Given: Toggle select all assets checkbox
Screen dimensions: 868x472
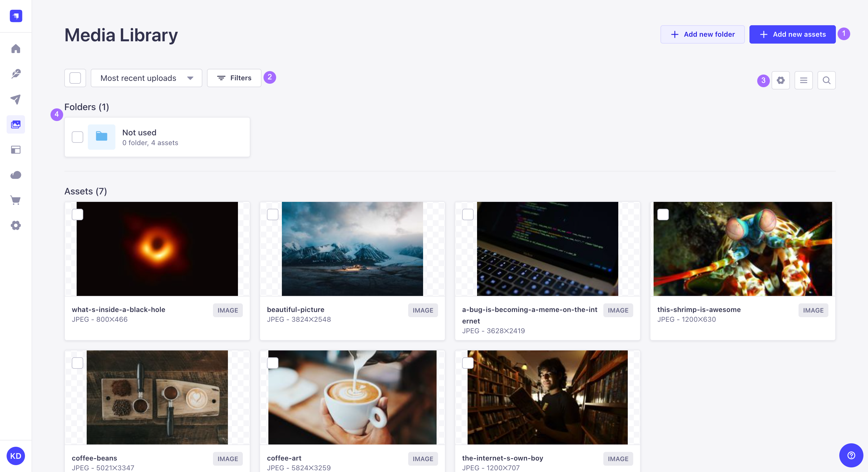Looking at the screenshot, I should point(75,77).
